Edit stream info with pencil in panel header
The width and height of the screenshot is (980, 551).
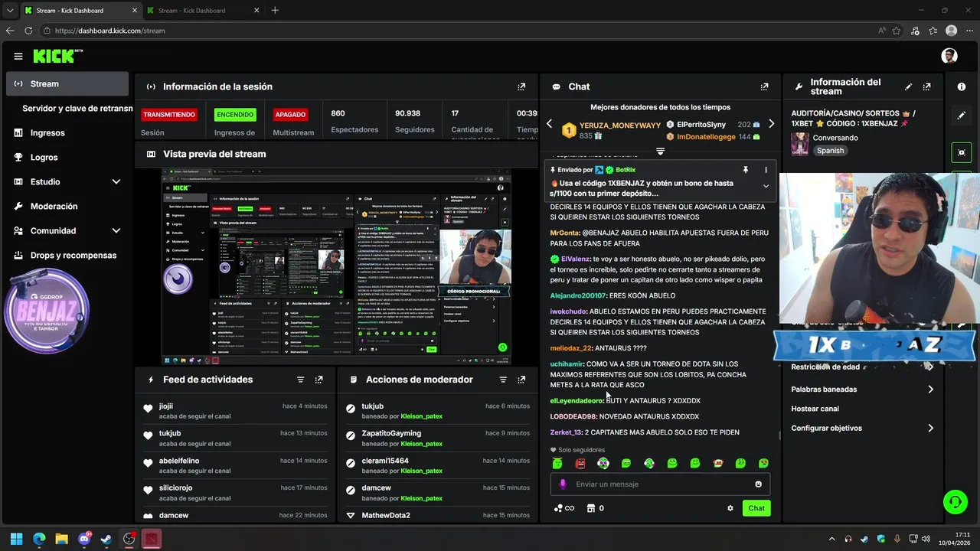point(908,86)
